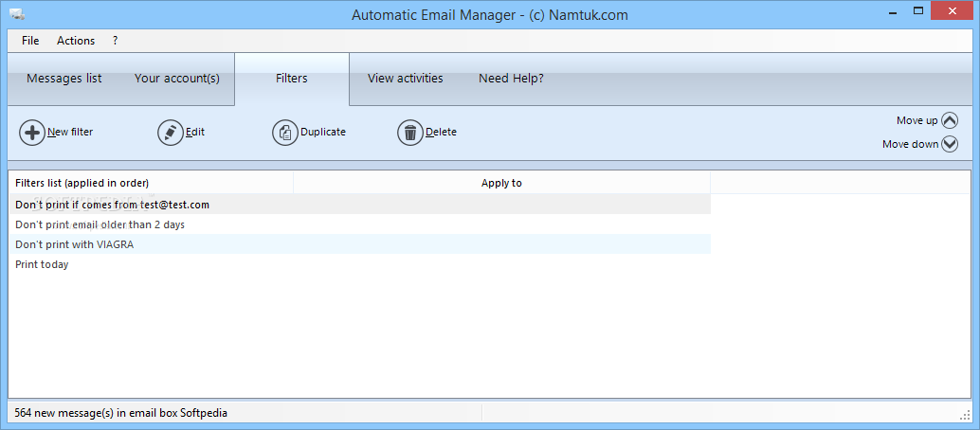
Task: Click the New filter label
Action: [x=70, y=132]
